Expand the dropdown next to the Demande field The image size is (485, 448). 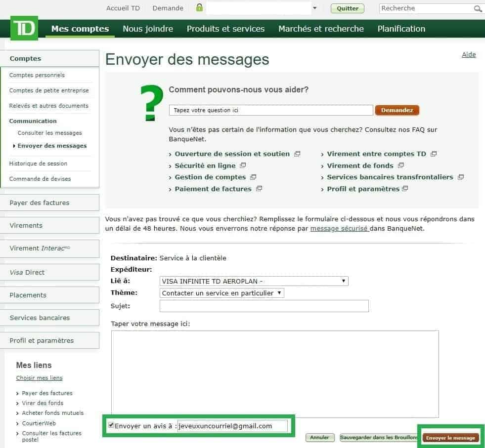pos(313,8)
